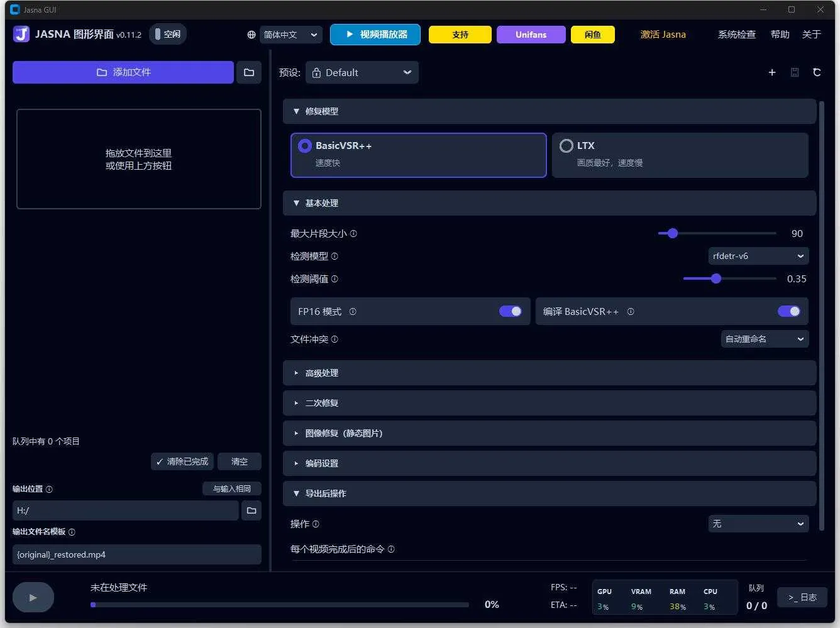Open the 系统检查 menu
This screenshot has width=840, height=628.
[737, 35]
